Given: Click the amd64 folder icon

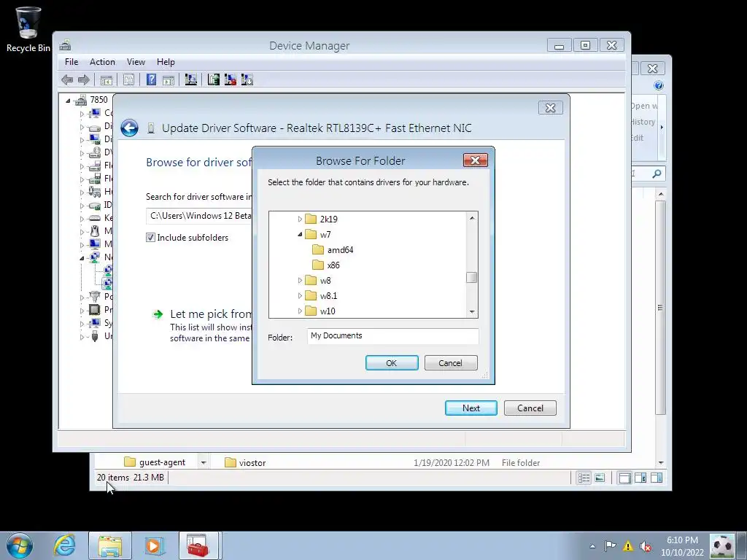Looking at the screenshot, I should 318,249.
